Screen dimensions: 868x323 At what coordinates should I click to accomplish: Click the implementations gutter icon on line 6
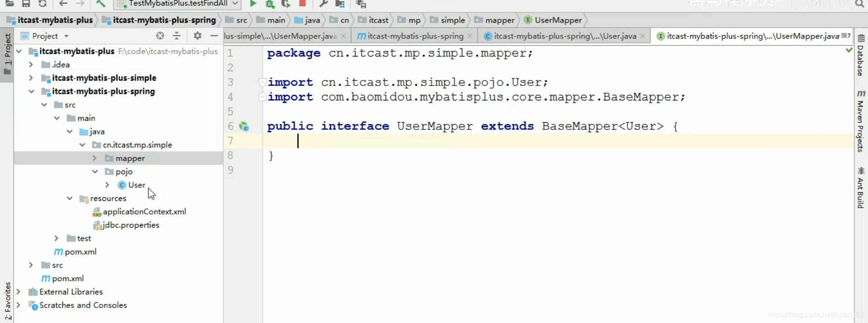244,127
